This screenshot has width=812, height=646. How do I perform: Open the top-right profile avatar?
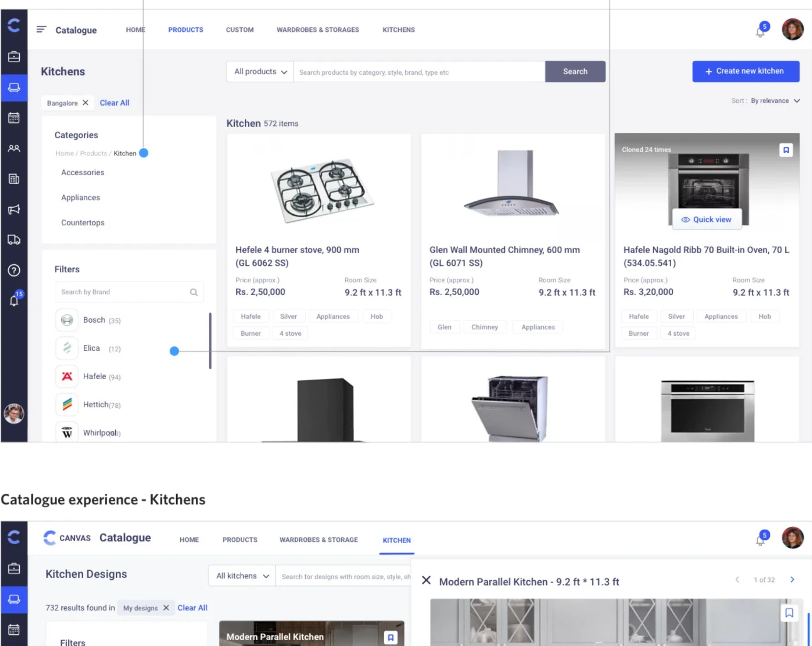[x=792, y=29]
